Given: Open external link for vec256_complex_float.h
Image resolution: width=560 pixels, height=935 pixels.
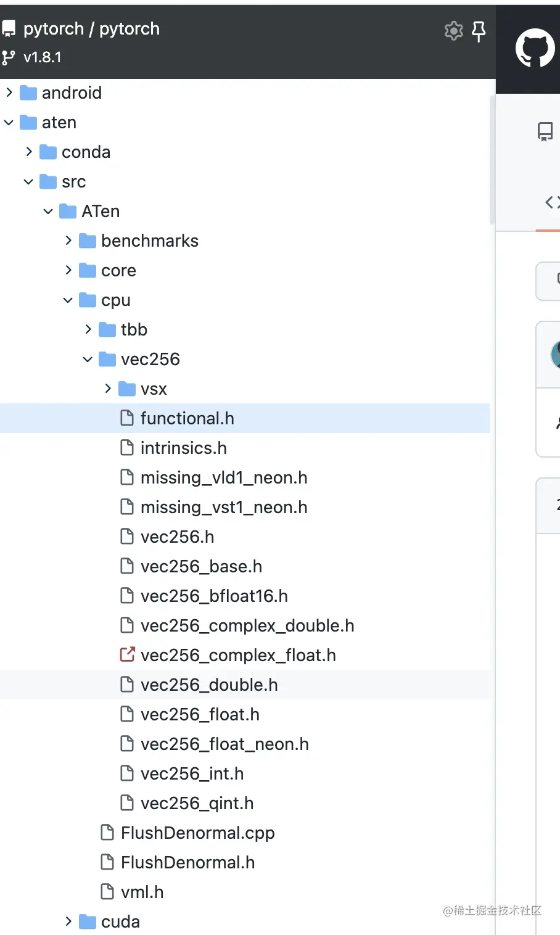Looking at the screenshot, I should pyautogui.click(x=126, y=655).
